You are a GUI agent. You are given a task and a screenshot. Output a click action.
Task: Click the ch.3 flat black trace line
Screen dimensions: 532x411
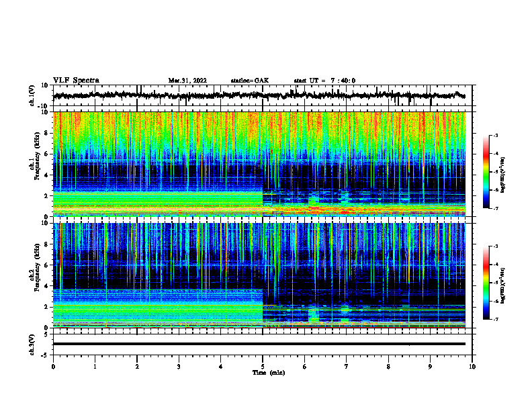pyautogui.click(x=259, y=344)
